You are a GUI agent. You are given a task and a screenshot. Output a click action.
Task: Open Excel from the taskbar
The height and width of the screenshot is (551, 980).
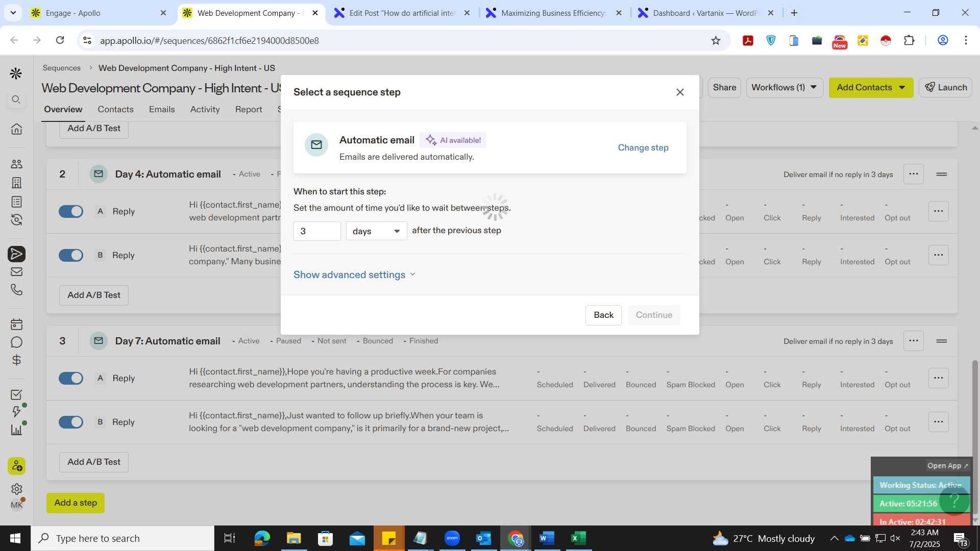(x=578, y=538)
